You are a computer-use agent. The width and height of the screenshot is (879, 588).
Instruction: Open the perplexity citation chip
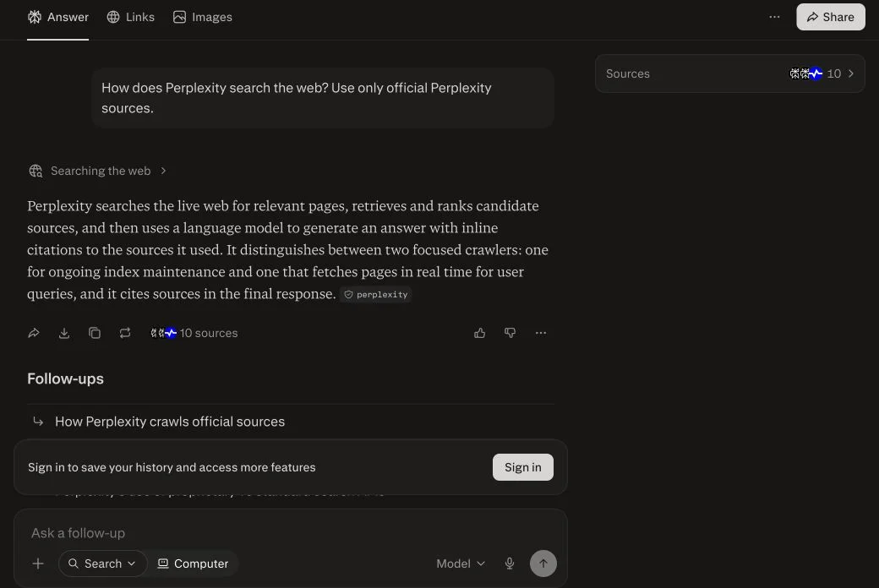pos(375,294)
